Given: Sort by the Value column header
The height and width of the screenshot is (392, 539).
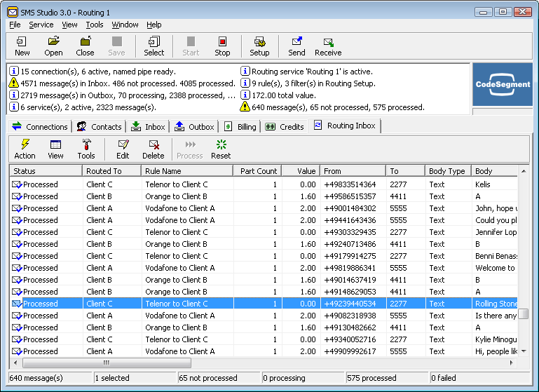Looking at the screenshot, I should coord(300,171).
